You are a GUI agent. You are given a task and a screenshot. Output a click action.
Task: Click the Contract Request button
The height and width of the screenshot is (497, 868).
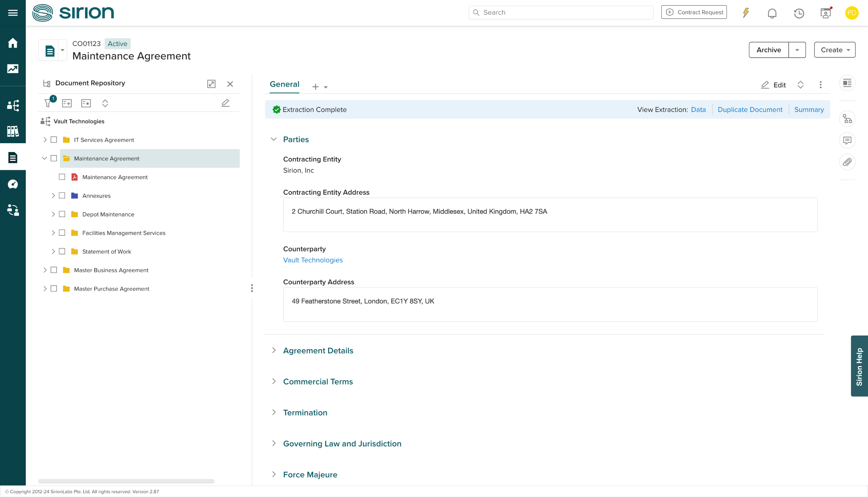click(694, 12)
